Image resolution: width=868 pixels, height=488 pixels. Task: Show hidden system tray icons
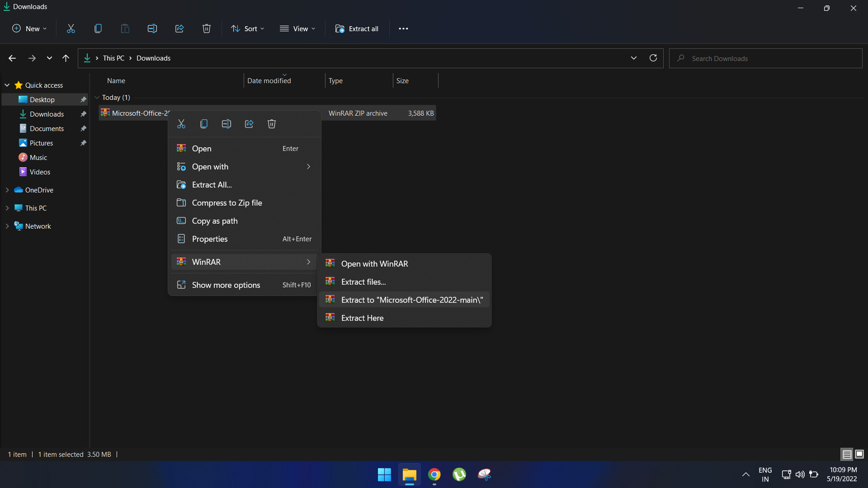click(746, 474)
